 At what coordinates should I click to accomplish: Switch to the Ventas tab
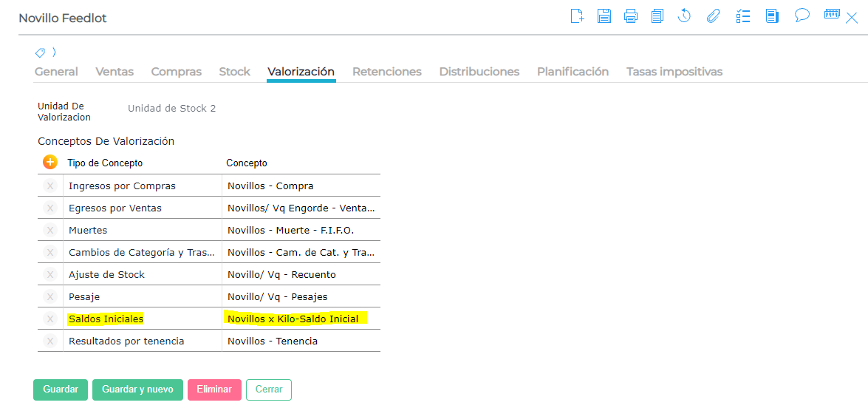click(115, 72)
